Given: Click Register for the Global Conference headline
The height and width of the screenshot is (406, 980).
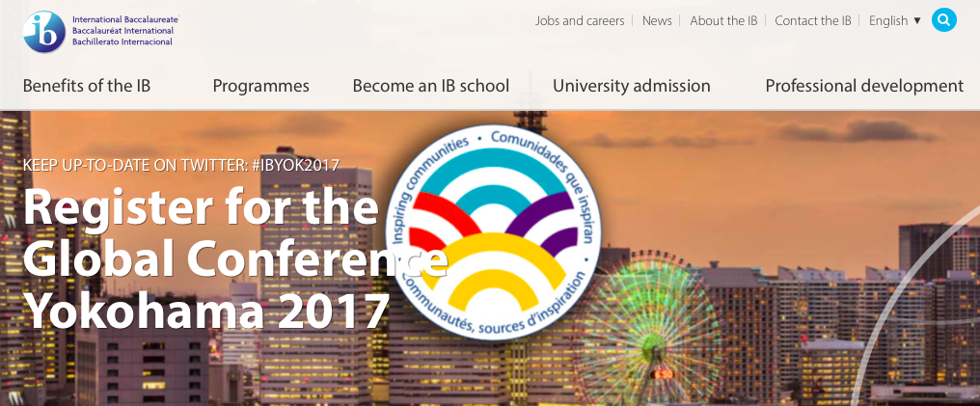Looking at the screenshot, I should pyautogui.click(x=234, y=233).
